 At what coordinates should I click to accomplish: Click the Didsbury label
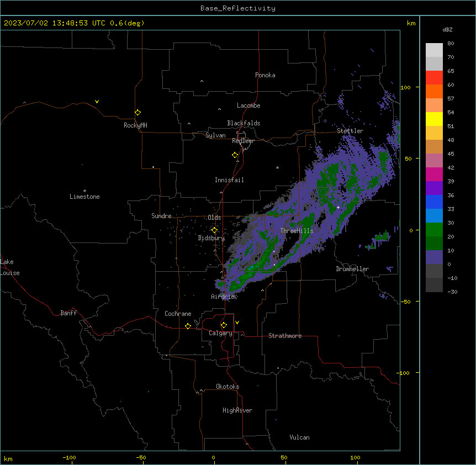point(211,238)
